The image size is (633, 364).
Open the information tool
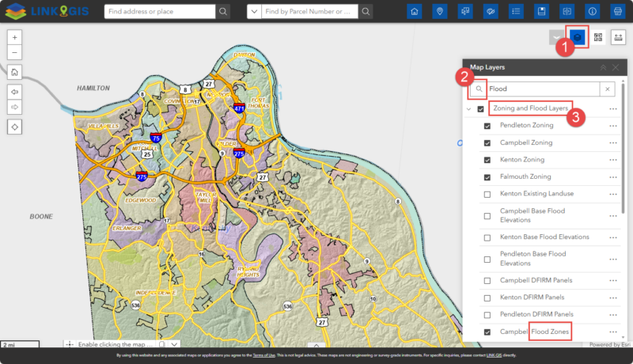(x=593, y=11)
